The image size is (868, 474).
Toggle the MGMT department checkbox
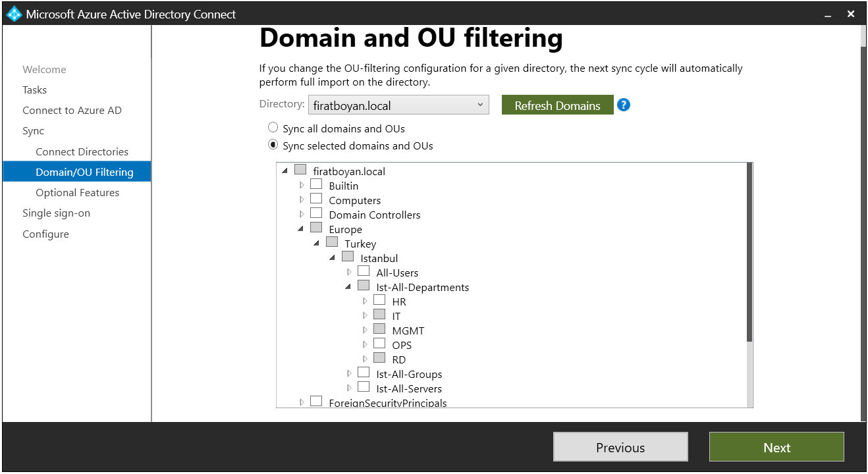point(379,329)
